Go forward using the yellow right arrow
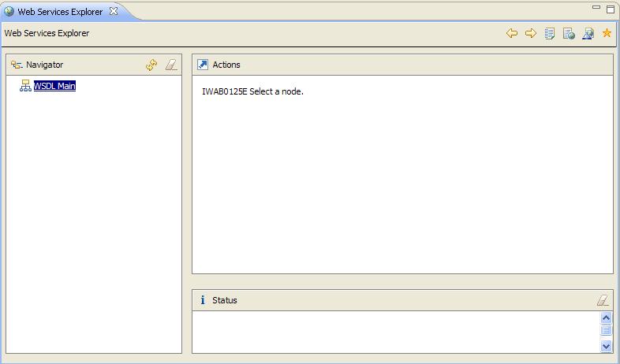Image resolution: width=620 pixels, height=364 pixels. (x=531, y=33)
